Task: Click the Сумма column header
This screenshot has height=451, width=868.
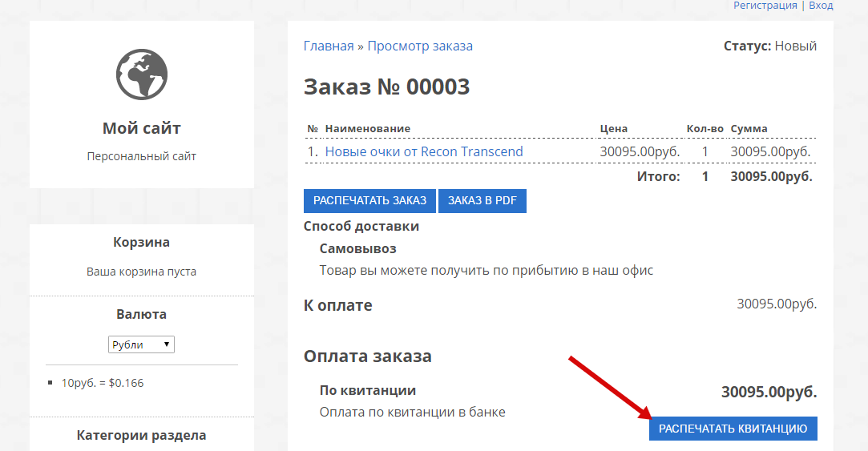Action: (x=749, y=128)
